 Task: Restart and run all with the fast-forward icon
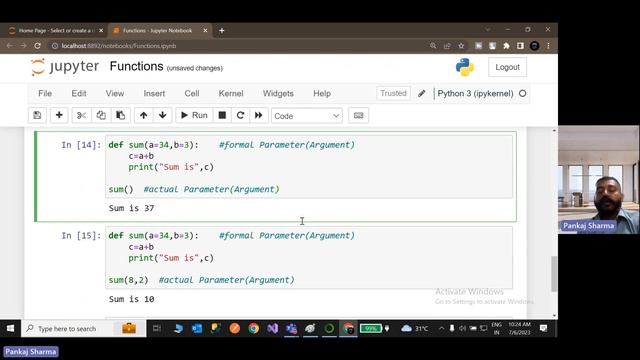(259, 116)
